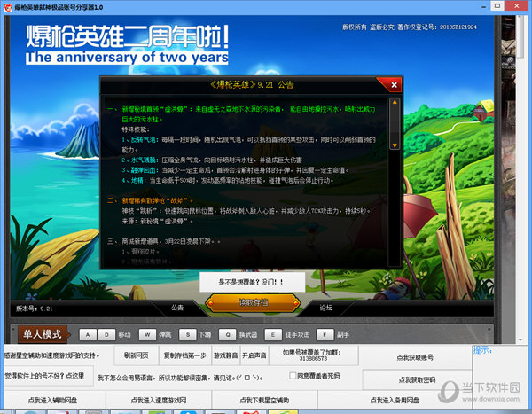Click the Q key icon for 换武器

point(228,334)
